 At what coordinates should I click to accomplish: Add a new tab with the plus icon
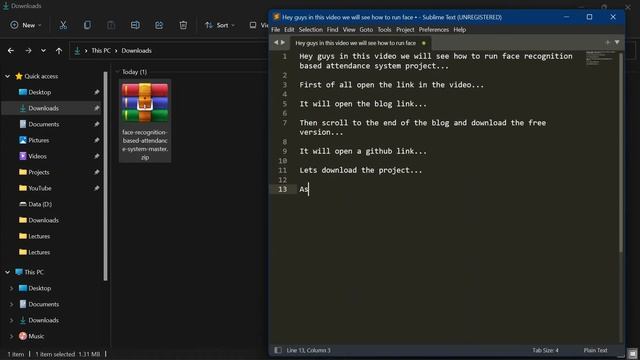click(x=607, y=42)
